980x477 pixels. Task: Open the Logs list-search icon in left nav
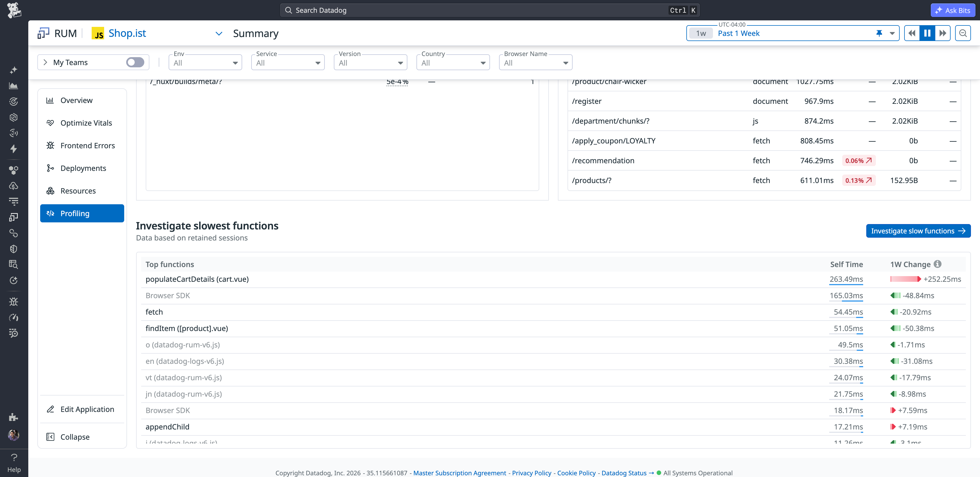14,333
